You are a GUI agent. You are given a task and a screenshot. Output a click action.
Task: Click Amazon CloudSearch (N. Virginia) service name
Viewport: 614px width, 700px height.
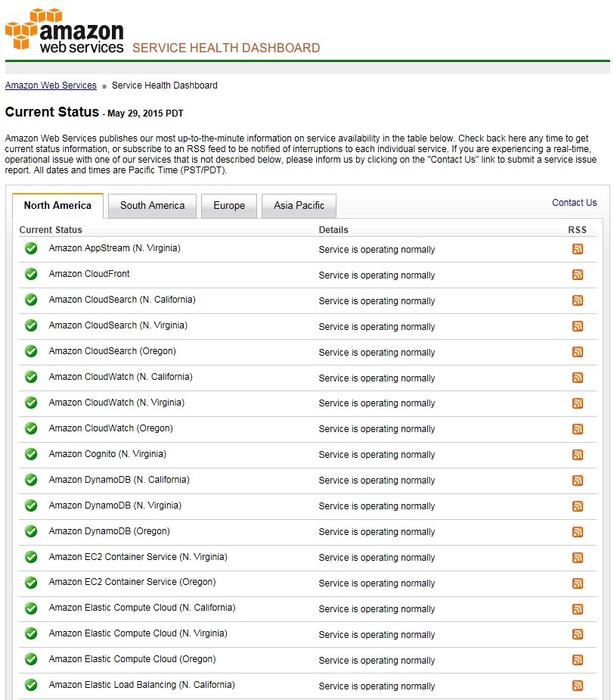click(118, 325)
